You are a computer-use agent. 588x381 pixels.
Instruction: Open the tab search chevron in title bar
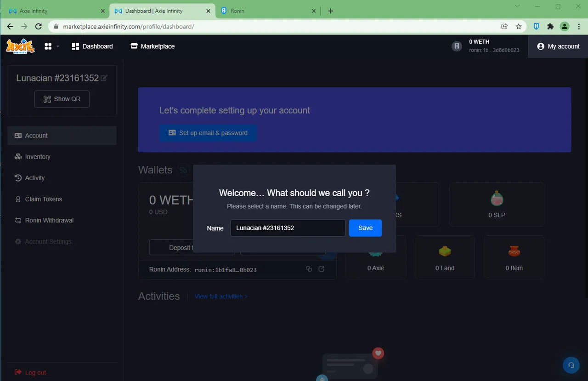(517, 6)
